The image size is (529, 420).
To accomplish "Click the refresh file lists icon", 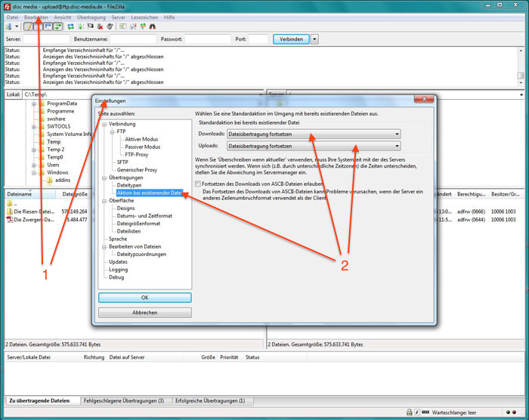I will point(70,26).
